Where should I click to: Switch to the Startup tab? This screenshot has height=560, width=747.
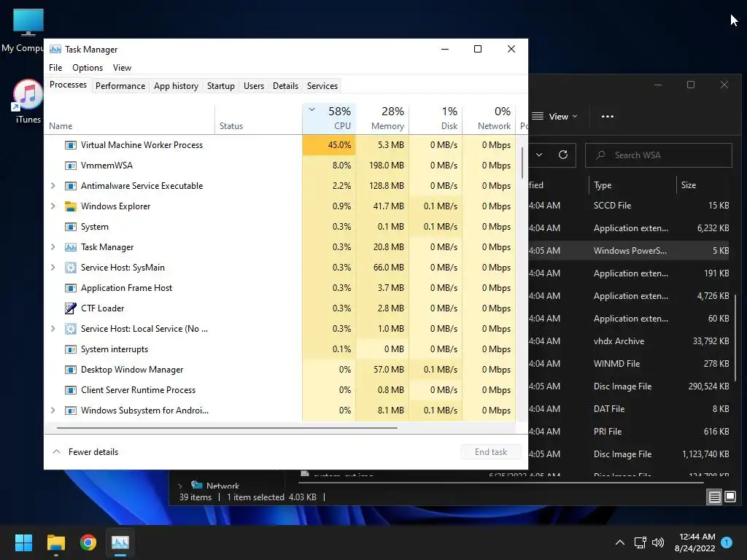tap(220, 86)
